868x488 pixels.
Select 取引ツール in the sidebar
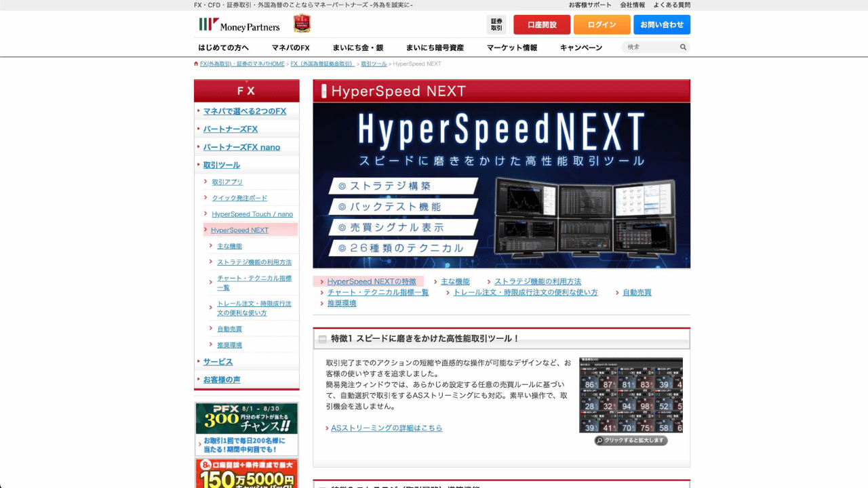222,165
